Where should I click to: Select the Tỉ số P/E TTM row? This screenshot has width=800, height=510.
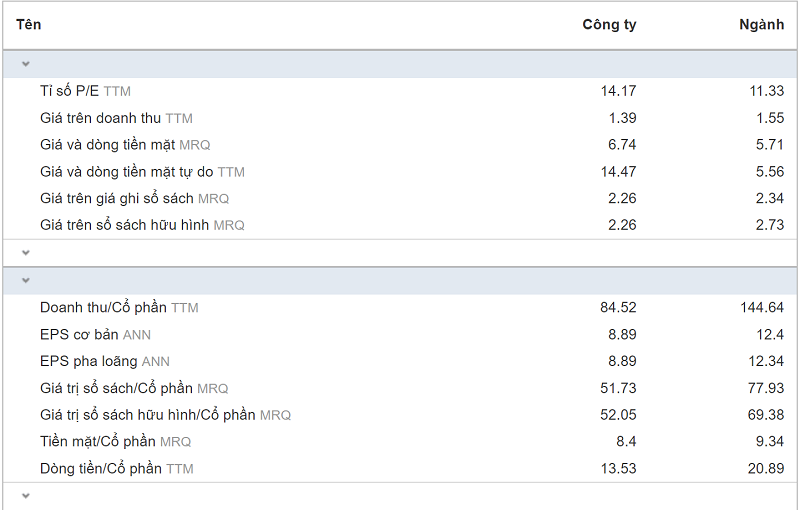point(85,91)
